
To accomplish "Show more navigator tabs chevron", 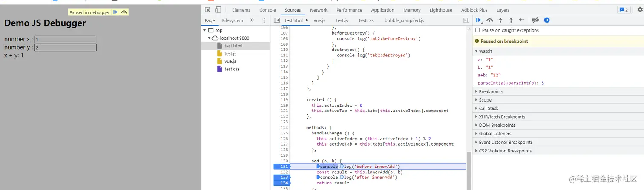I will pos(252,20).
